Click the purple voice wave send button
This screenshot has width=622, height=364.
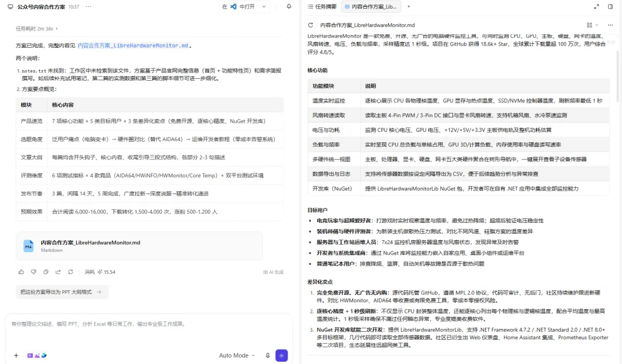(x=282, y=355)
